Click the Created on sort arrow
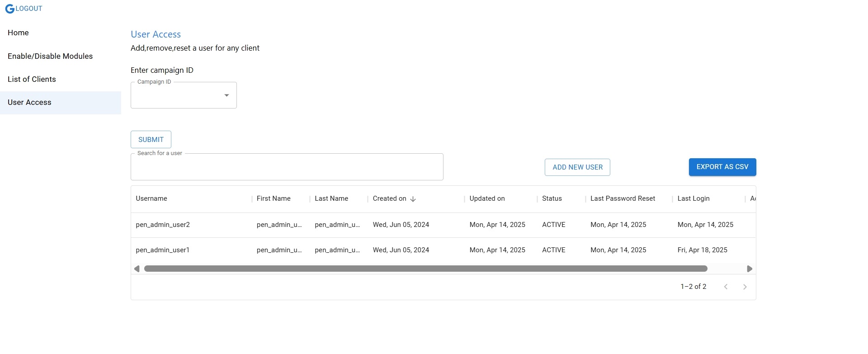The image size is (868, 354). point(413,199)
